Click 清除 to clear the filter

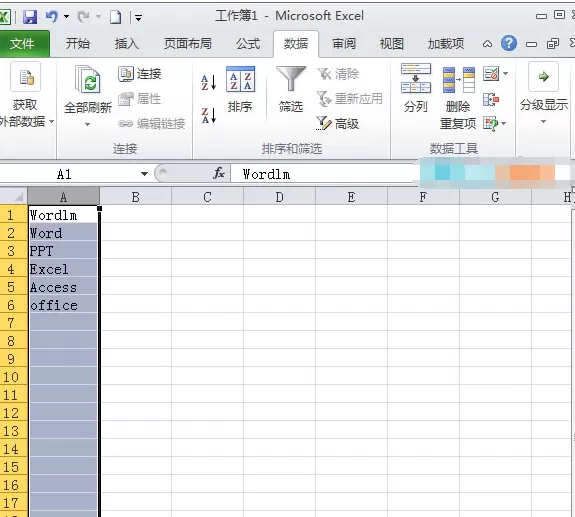338,74
